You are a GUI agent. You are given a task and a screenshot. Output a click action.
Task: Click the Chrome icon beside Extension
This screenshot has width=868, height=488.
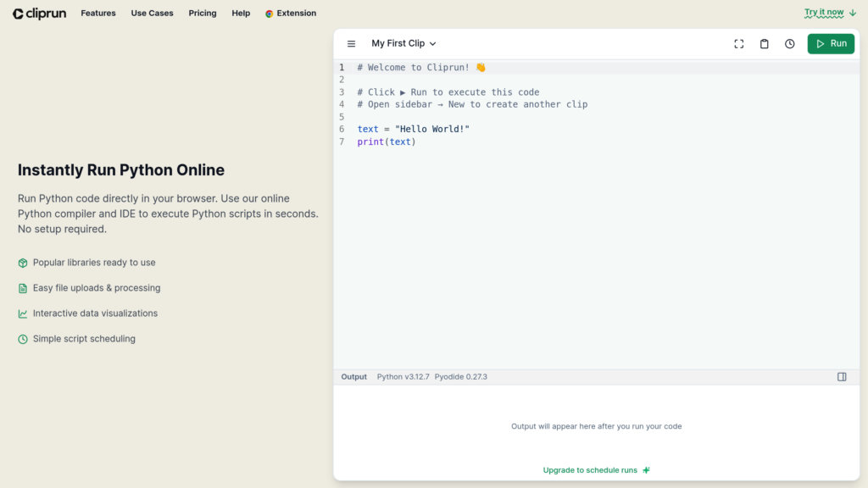[270, 14]
